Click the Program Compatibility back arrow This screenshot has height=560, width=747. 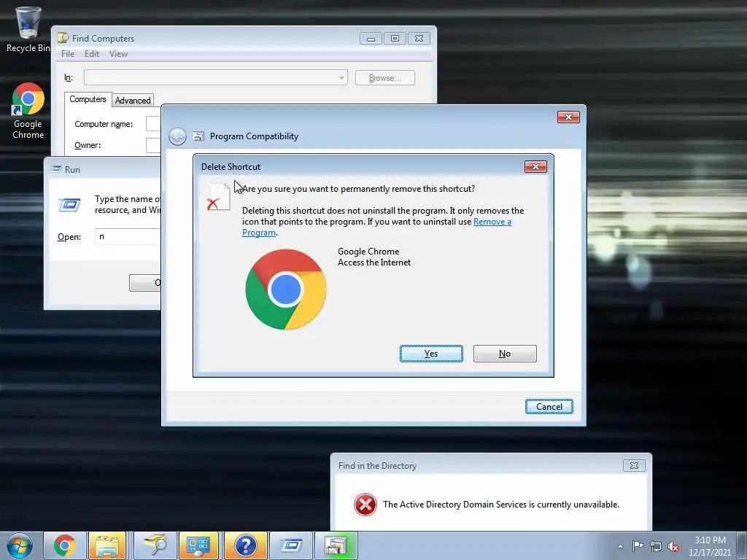pos(178,136)
